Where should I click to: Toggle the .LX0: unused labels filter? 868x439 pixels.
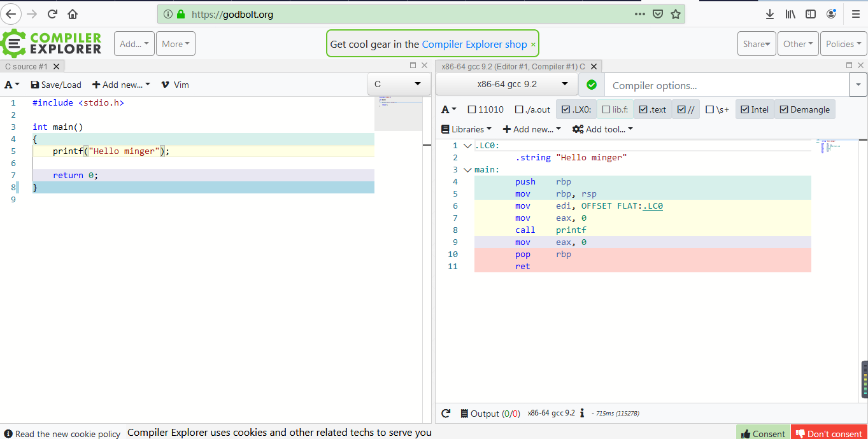click(576, 109)
